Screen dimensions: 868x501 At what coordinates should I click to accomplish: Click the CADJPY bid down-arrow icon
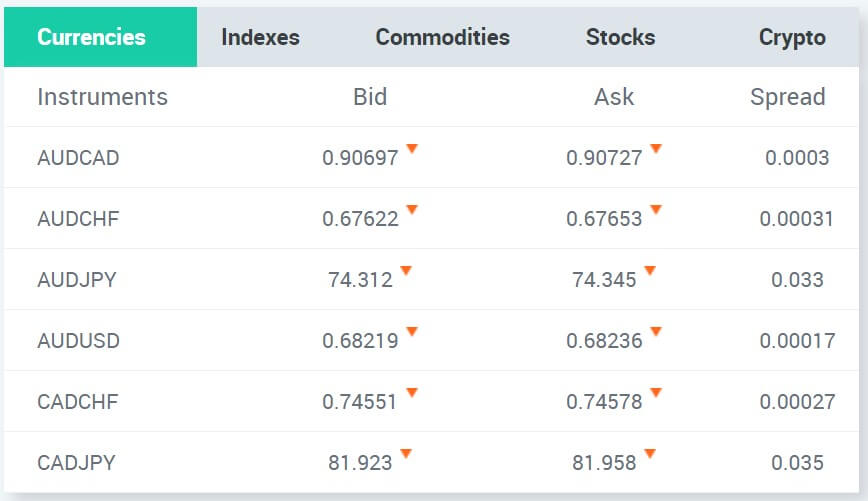pyautogui.click(x=406, y=453)
